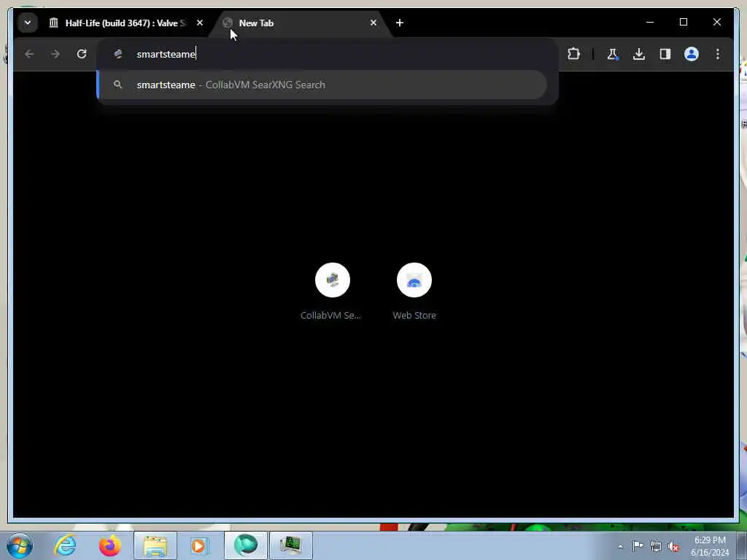Viewport: 747px width, 560px height.
Task: Close the browser window
Action: click(x=716, y=23)
